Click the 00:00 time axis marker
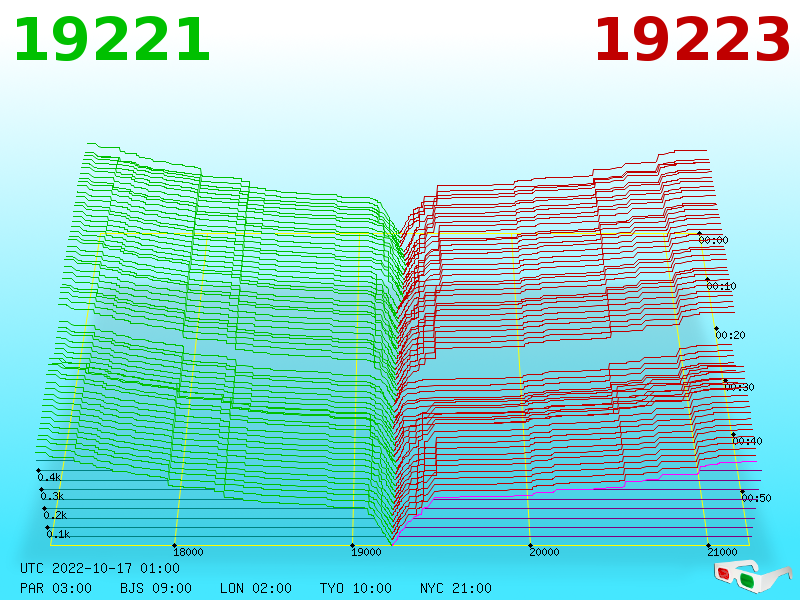This screenshot has width=800, height=600. coord(713,240)
